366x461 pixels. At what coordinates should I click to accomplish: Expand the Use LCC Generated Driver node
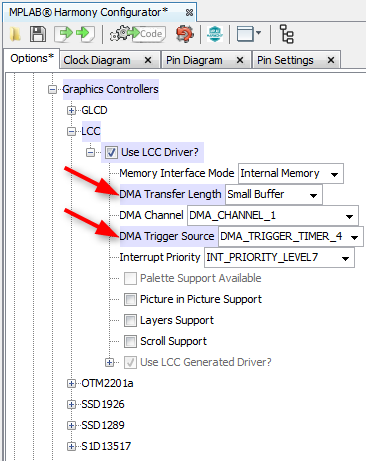point(109,362)
